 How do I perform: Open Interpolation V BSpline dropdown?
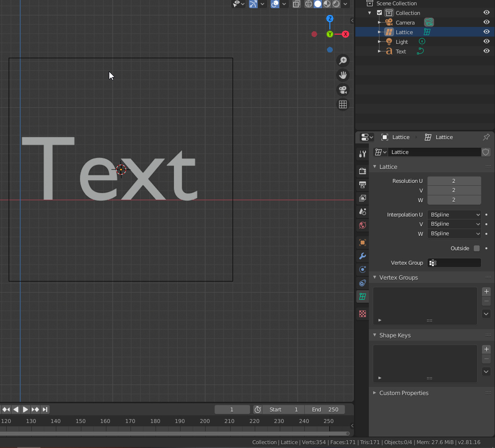pyautogui.click(x=454, y=224)
